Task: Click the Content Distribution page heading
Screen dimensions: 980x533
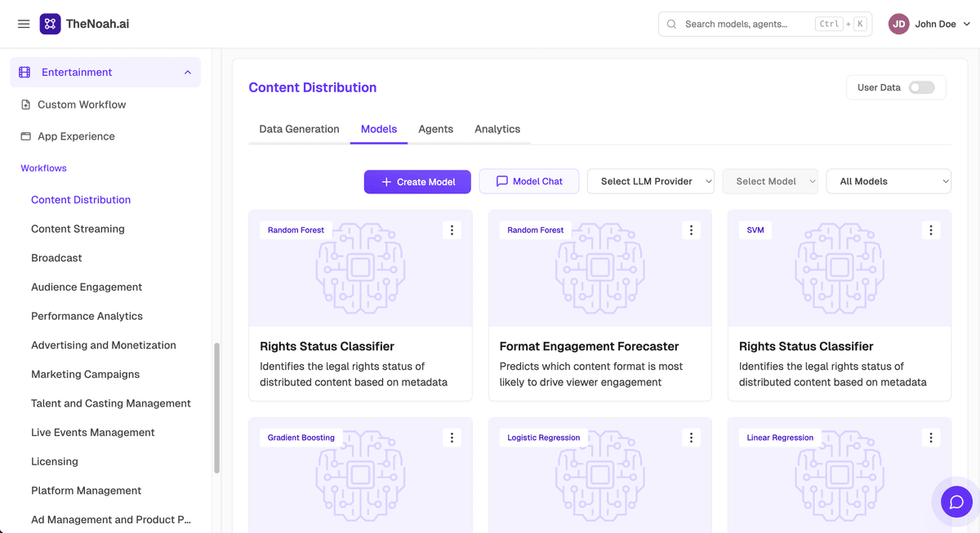Action: click(x=313, y=87)
